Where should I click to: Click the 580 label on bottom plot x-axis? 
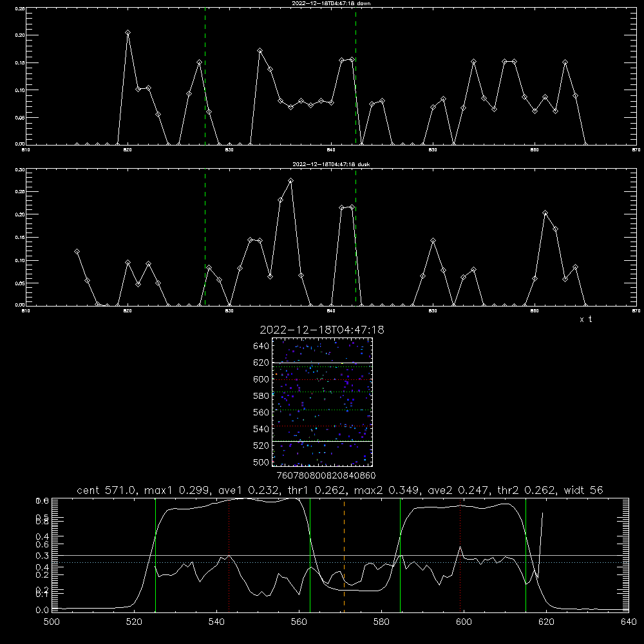tap(381, 622)
